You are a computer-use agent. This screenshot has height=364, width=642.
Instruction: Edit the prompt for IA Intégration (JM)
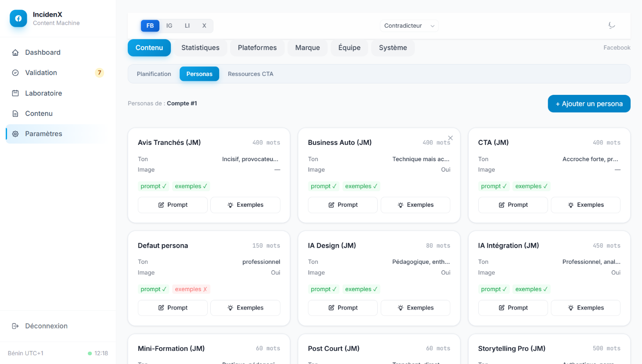click(513, 308)
